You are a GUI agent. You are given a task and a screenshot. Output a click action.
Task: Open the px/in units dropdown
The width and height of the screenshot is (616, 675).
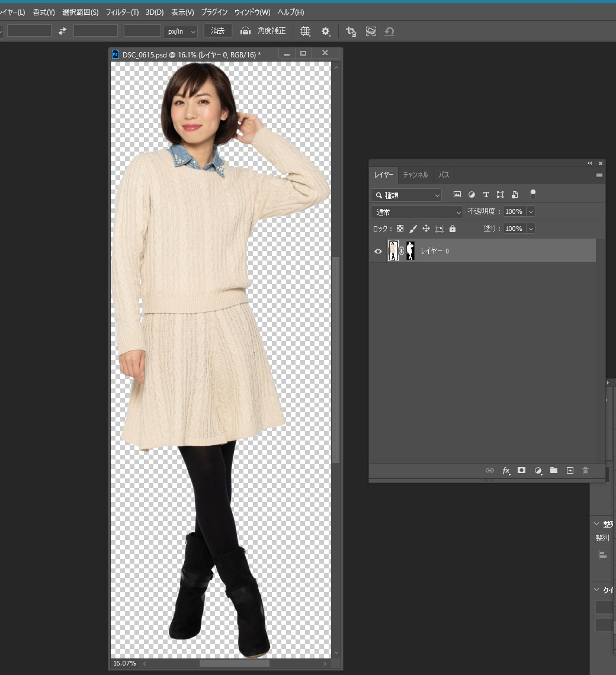coord(180,31)
